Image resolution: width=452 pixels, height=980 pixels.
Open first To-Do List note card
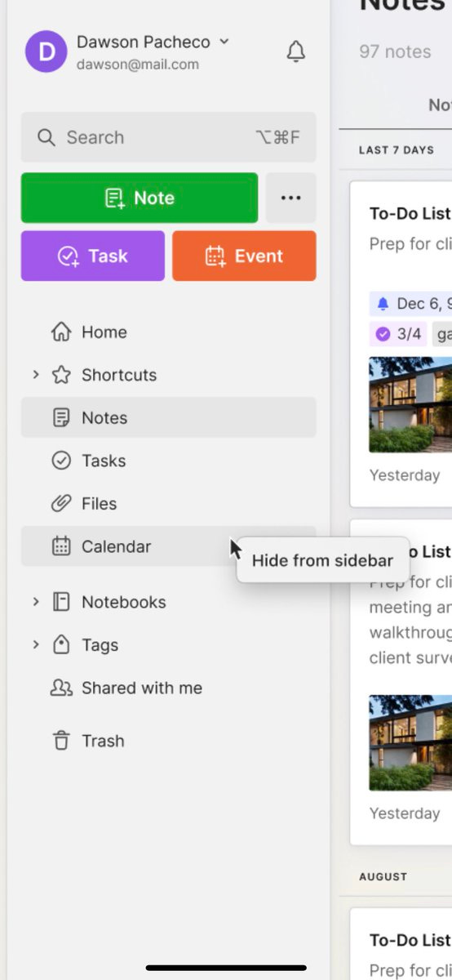point(401,344)
